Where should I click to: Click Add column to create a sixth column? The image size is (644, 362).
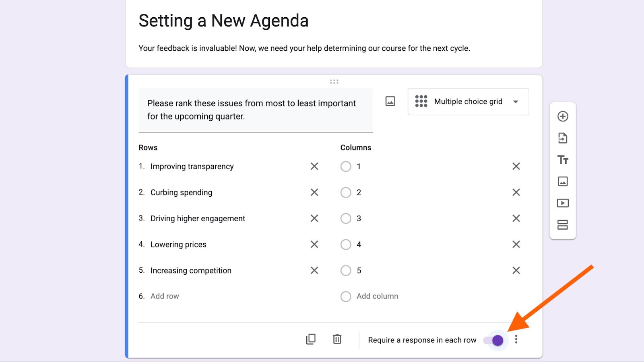pyautogui.click(x=377, y=296)
